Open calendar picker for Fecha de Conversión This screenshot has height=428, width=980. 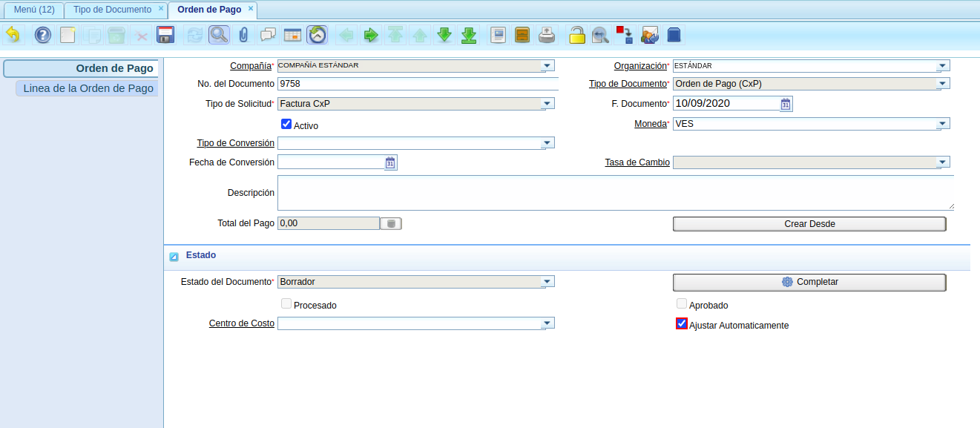pyautogui.click(x=391, y=162)
